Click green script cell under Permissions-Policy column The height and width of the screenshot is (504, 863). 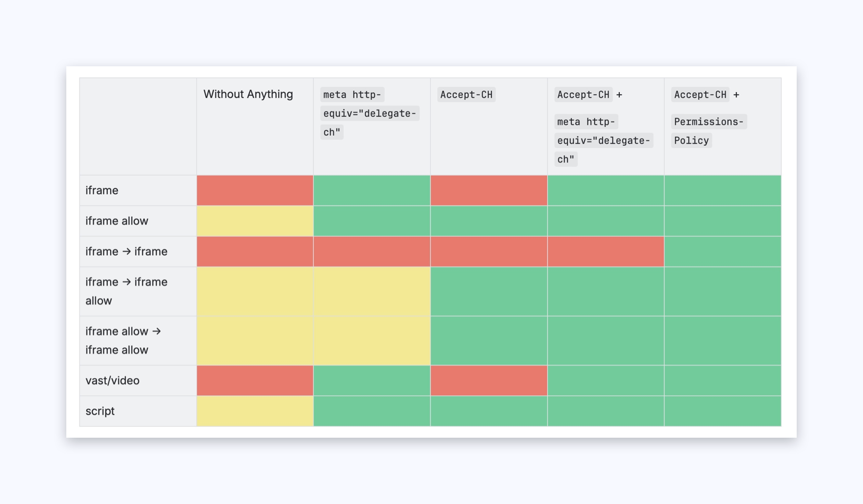coord(722,411)
